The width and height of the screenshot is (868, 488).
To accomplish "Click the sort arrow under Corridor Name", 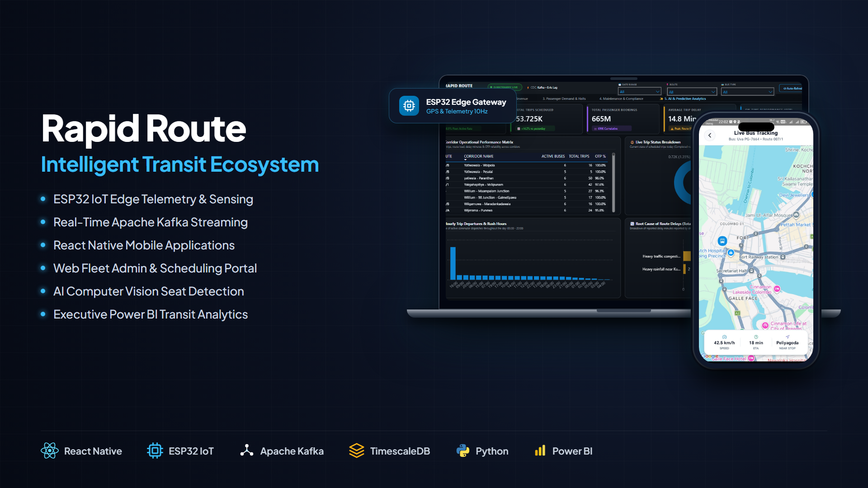I will pos(465,160).
